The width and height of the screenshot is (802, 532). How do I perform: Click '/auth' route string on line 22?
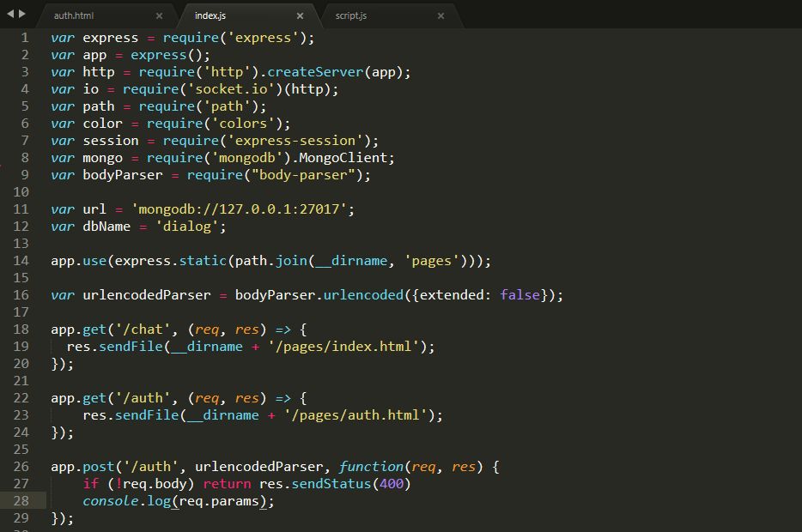[x=143, y=398]
